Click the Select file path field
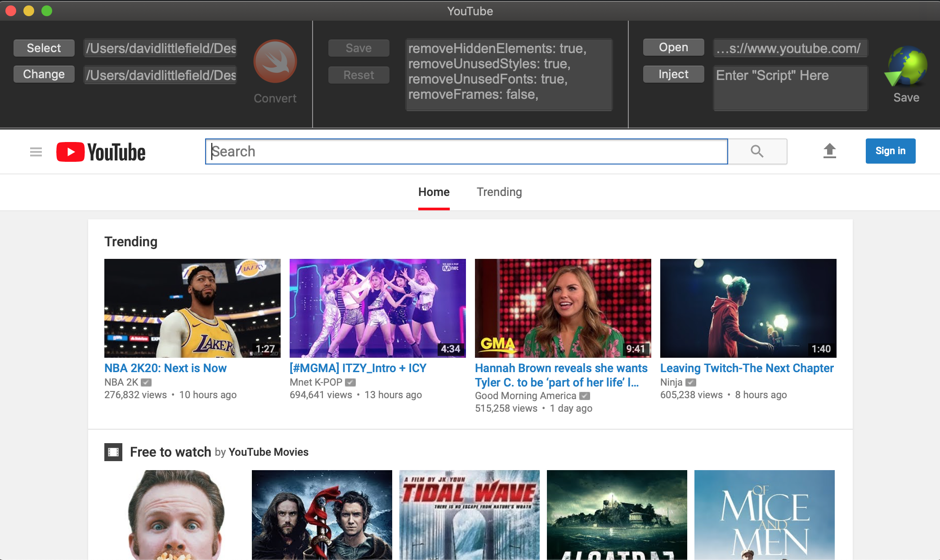This screenshot has height=560, width=940. [161, 48]
